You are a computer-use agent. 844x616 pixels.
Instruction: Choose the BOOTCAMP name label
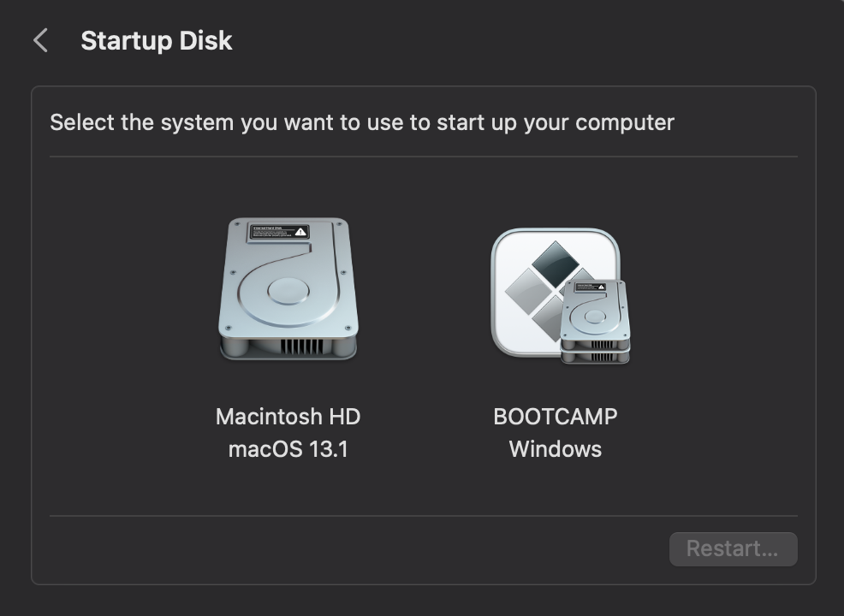point(556,417)
